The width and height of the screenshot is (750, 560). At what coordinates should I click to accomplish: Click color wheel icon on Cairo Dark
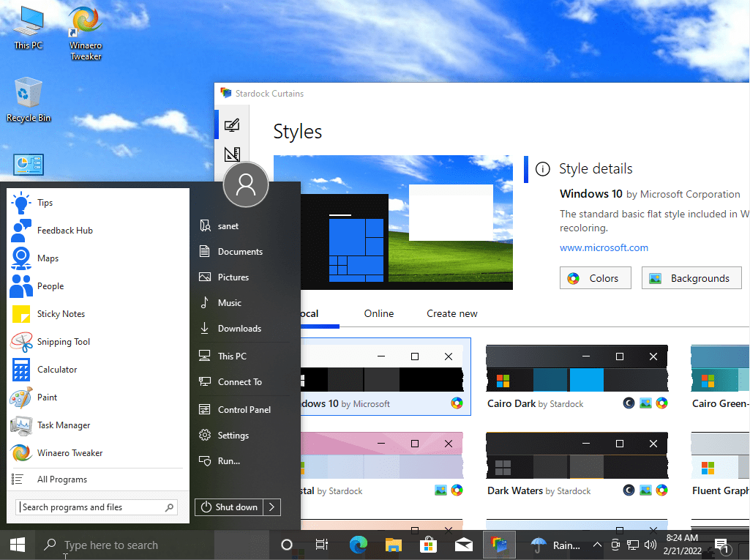(x=662, y=403)
